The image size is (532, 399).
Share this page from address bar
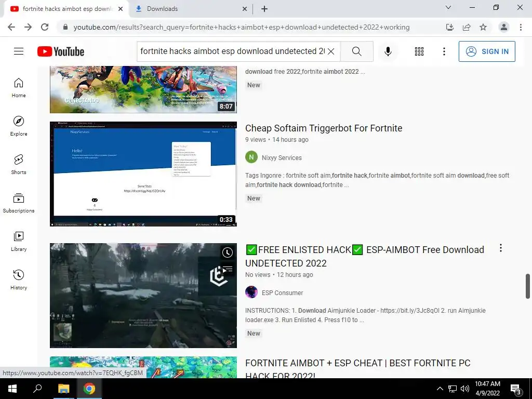(x=467, y=27)
